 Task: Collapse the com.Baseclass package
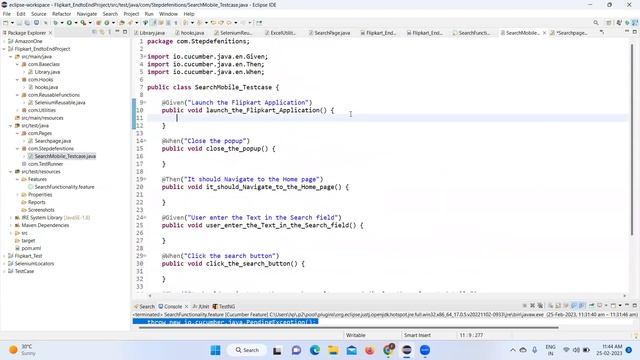[x=18, y=64]
